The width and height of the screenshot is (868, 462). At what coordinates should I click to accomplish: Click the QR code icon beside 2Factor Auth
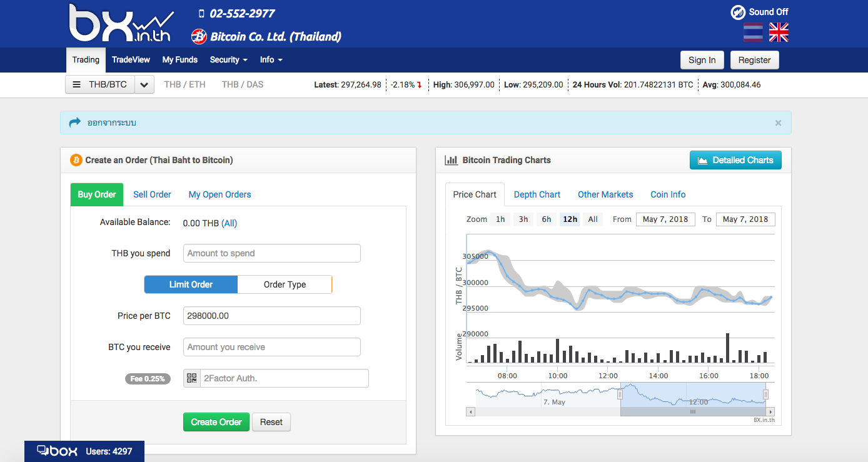click(x=191, y=378)
